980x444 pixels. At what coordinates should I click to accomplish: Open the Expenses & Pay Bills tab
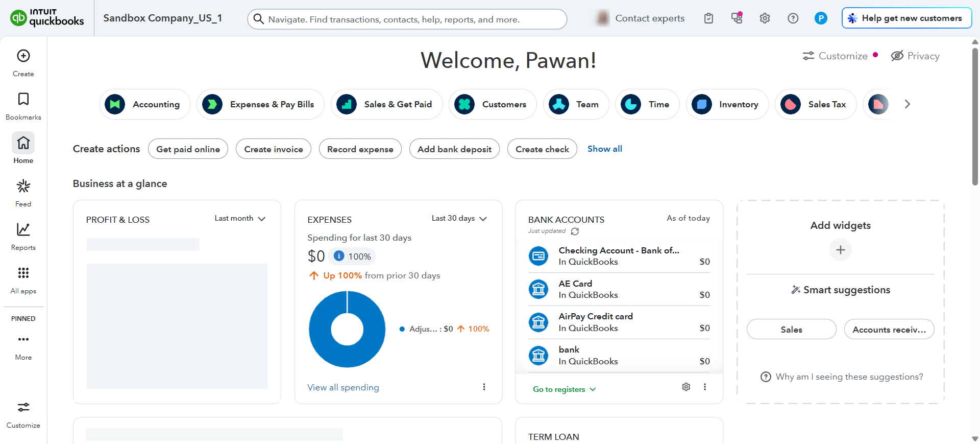(260, 104)
